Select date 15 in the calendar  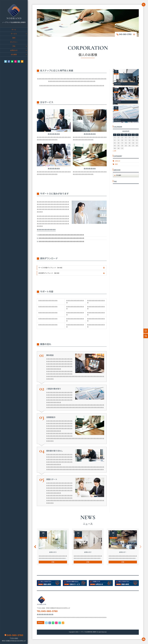pyautogui.click(x=115, y=143)
